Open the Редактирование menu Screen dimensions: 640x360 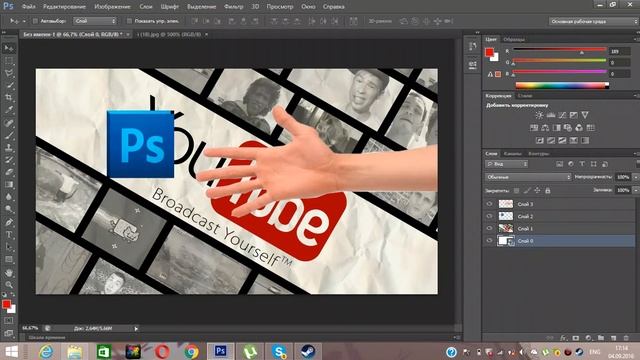(x=64, y=7)
